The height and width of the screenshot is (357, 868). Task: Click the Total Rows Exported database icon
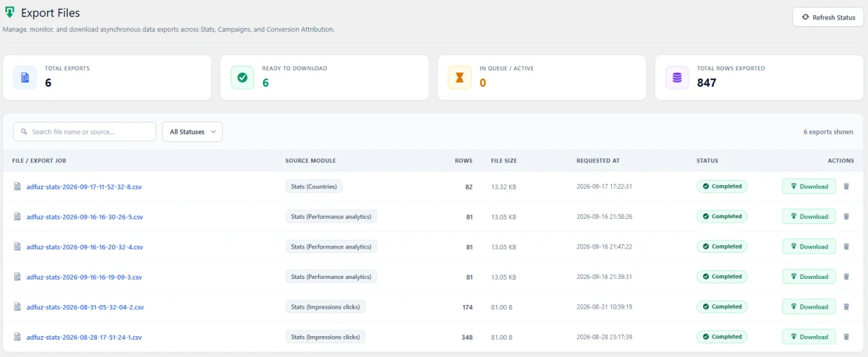pos(677,77)
